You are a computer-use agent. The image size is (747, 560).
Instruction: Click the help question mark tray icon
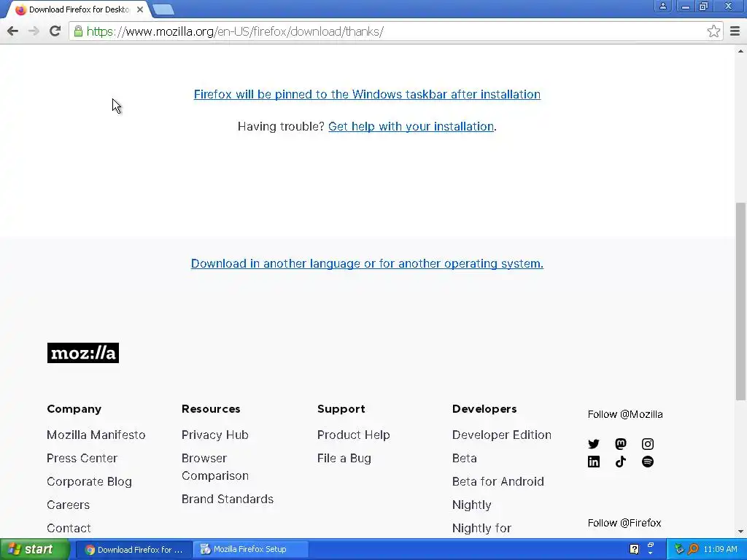(x=634, y=550)
